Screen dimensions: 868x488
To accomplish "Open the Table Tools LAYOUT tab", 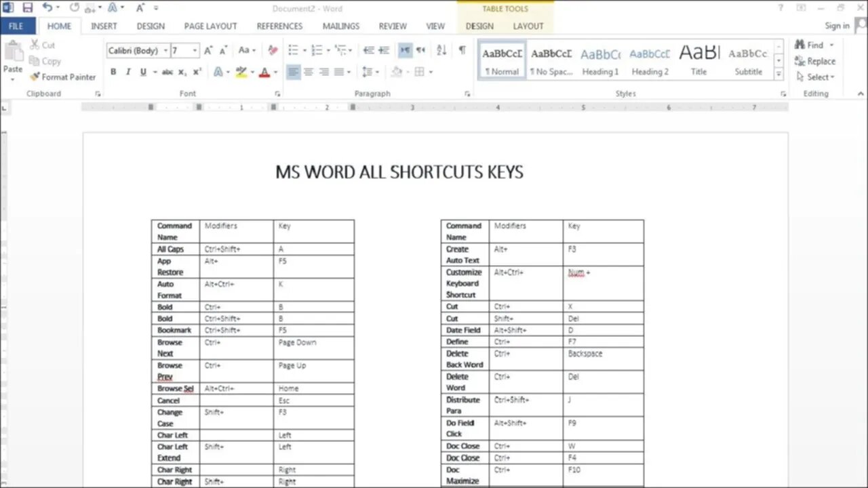I will [x=528, y=26].
